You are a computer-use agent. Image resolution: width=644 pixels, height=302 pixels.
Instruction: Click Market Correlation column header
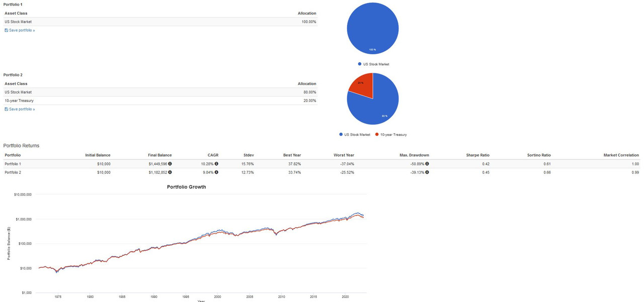[x=621, y=155]
